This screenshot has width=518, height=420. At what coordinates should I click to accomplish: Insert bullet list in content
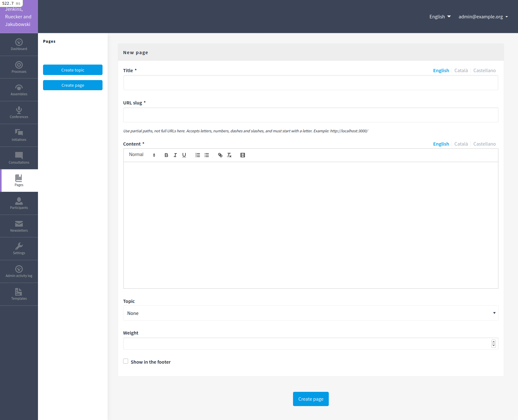click(x=207, y=155)
